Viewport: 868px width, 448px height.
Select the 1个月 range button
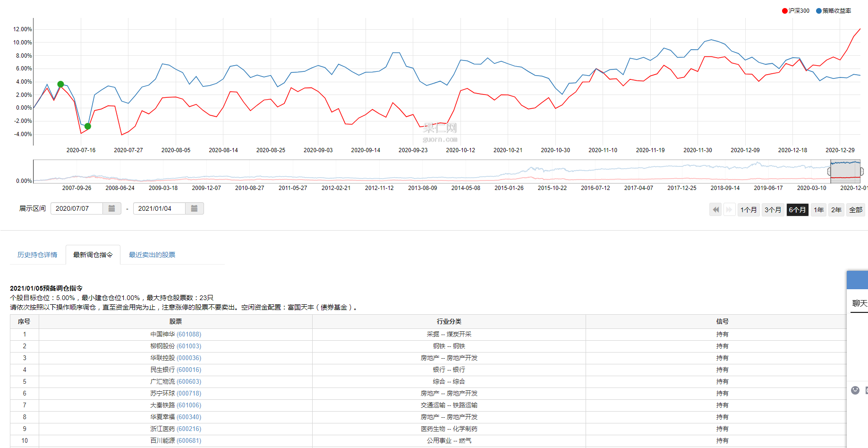click(749, 209)
